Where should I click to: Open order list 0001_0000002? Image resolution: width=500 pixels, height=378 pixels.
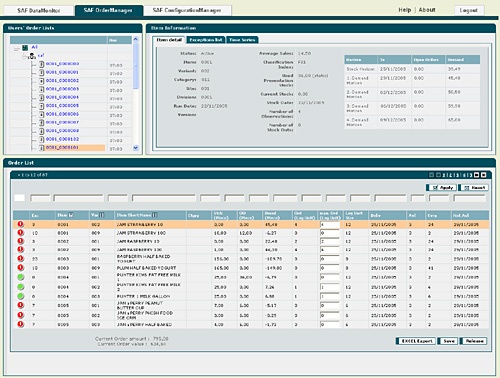62,80
